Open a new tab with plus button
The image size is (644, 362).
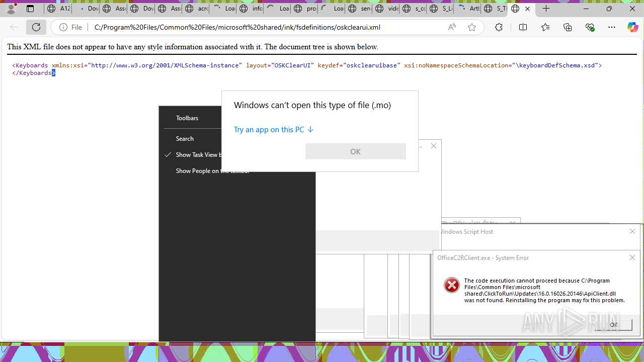pos(546,9)
